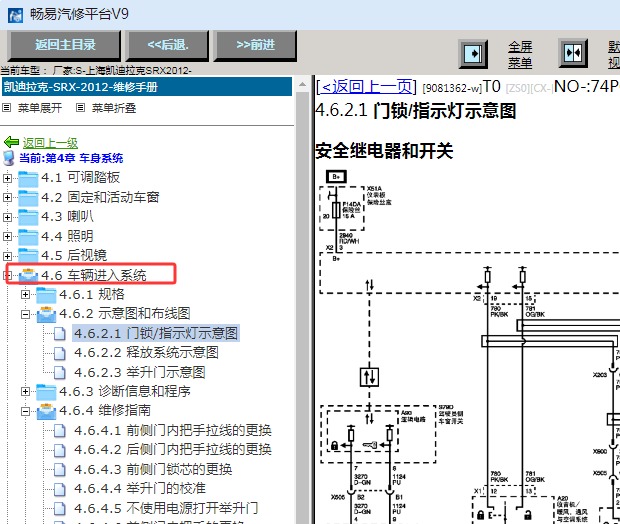Open 4.6.4.3 前侧门锁芯的更换
This screenshot has height=524, width=620.
pyautogui.click(x=153, y=469)
